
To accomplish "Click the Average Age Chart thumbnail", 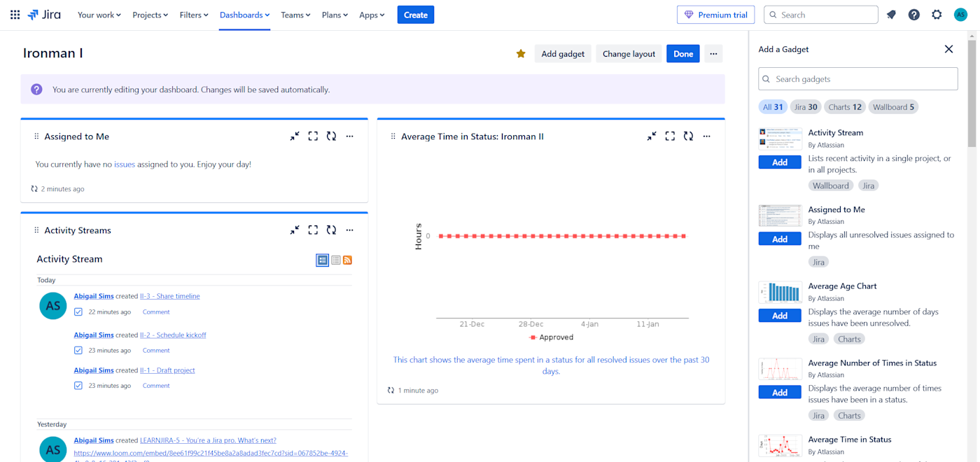I will 780,293.
